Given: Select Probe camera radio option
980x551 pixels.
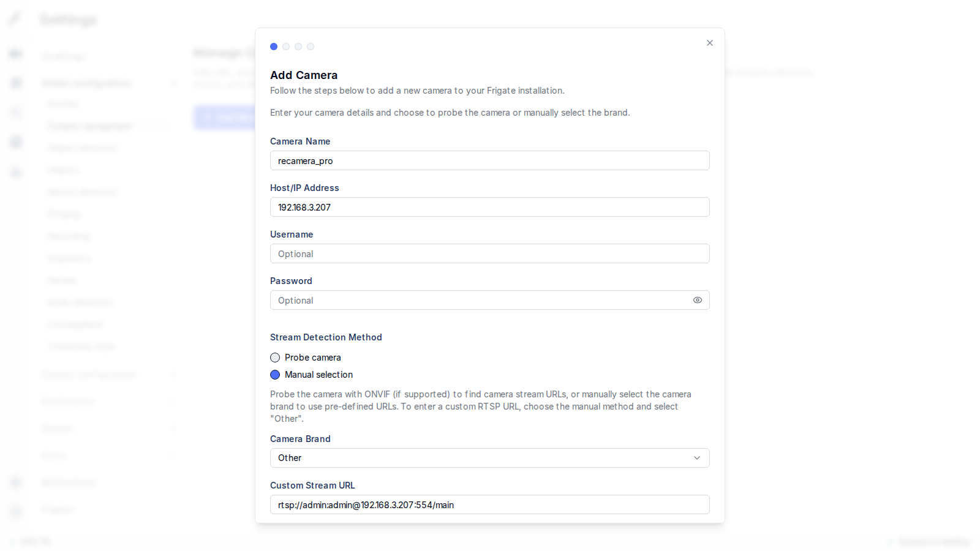Looking at the screenshot, I should pyautogui.click(x=275, y=358).
